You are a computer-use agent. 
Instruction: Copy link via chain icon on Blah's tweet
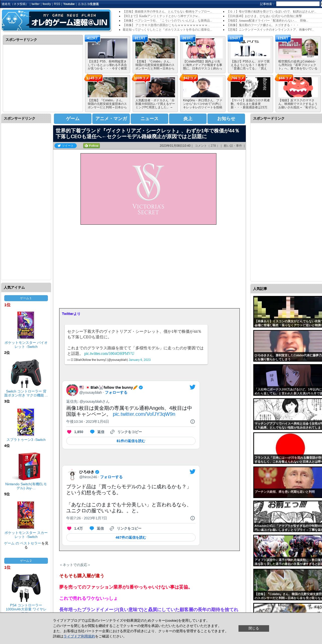tap(112, 432)
